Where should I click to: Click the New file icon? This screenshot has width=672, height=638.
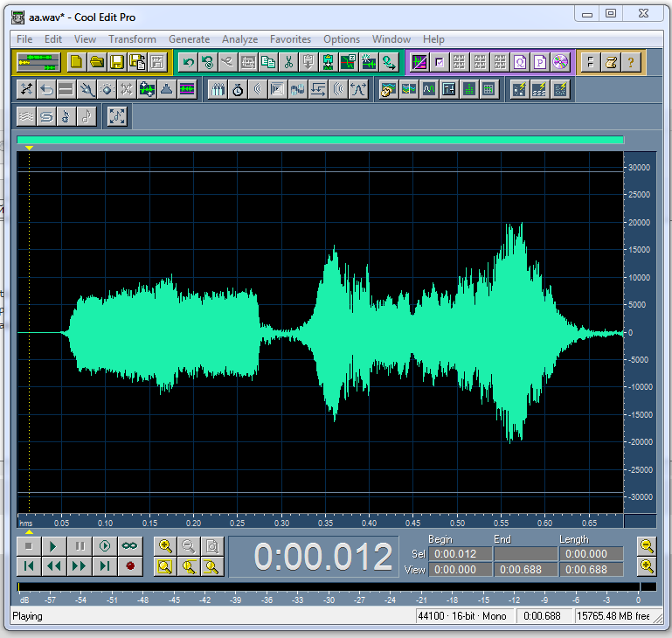76,62
